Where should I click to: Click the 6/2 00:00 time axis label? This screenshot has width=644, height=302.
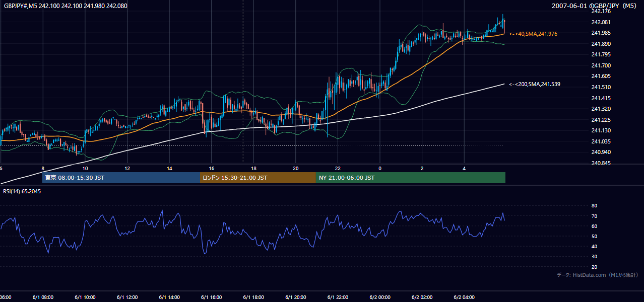[380, 297]
